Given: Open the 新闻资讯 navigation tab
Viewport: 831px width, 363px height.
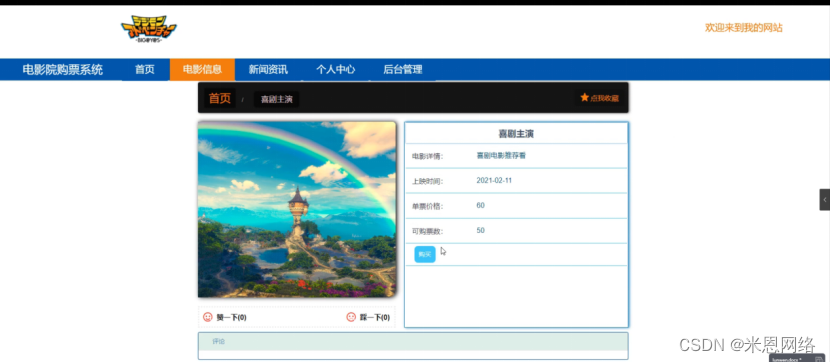Looking at the screenshot, I should click(x=268, y=69).
